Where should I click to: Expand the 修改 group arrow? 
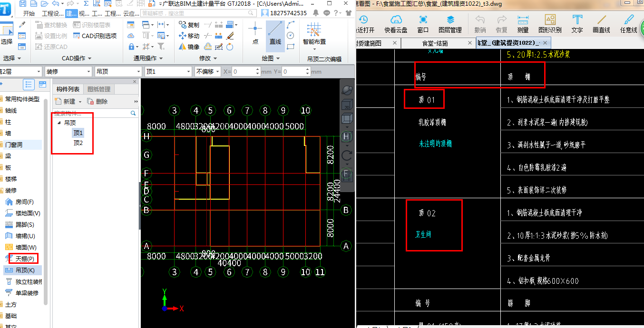click(215, 58)
